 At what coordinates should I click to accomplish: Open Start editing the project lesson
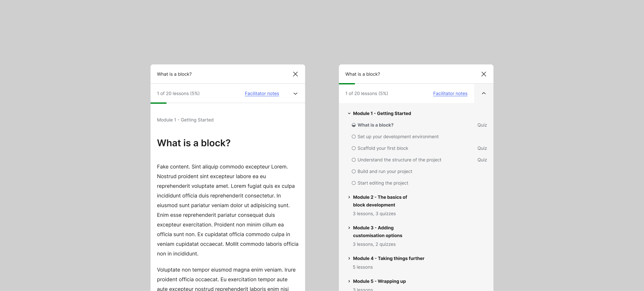tap(383, 183)
